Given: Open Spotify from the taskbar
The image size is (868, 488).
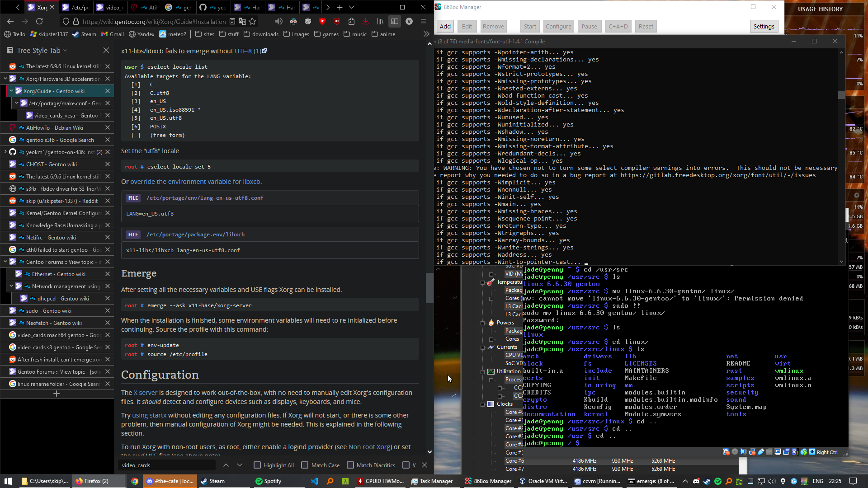Looking at the screenshot, I should (x=268, y=481).
